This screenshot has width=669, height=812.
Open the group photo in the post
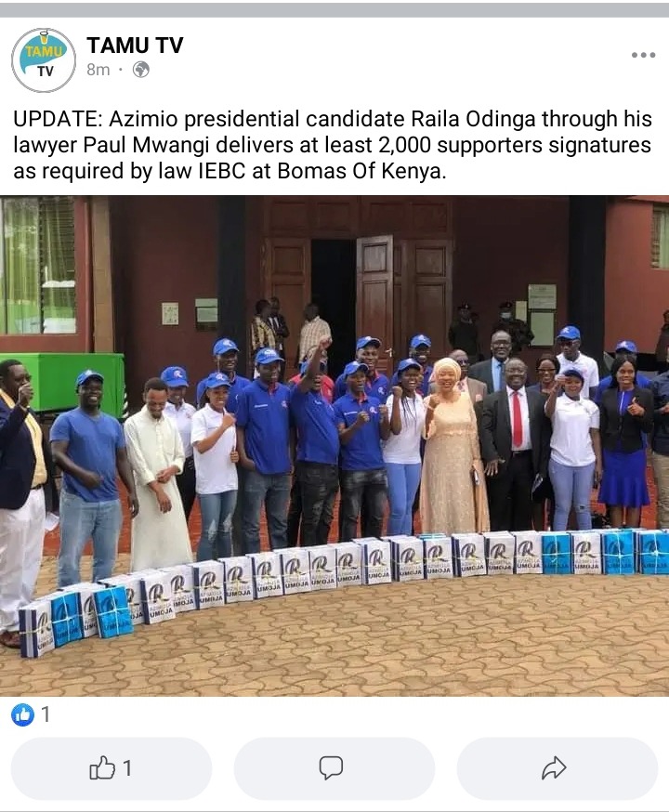point(334,445)
